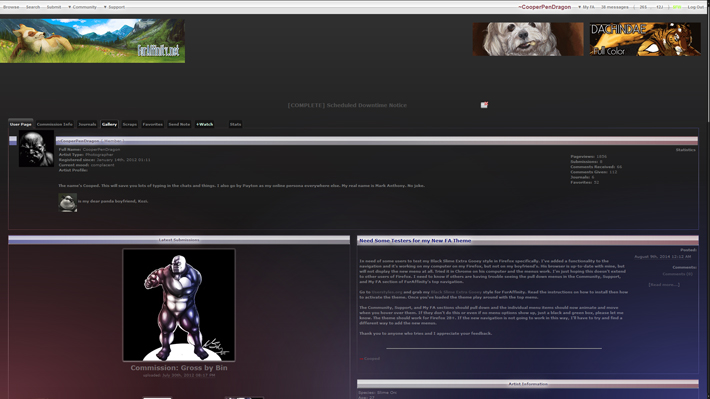The image size is (710, 399).
Task: Click the ~CooperPenDragon username in top bar
Action: click(x=544, y=7)
